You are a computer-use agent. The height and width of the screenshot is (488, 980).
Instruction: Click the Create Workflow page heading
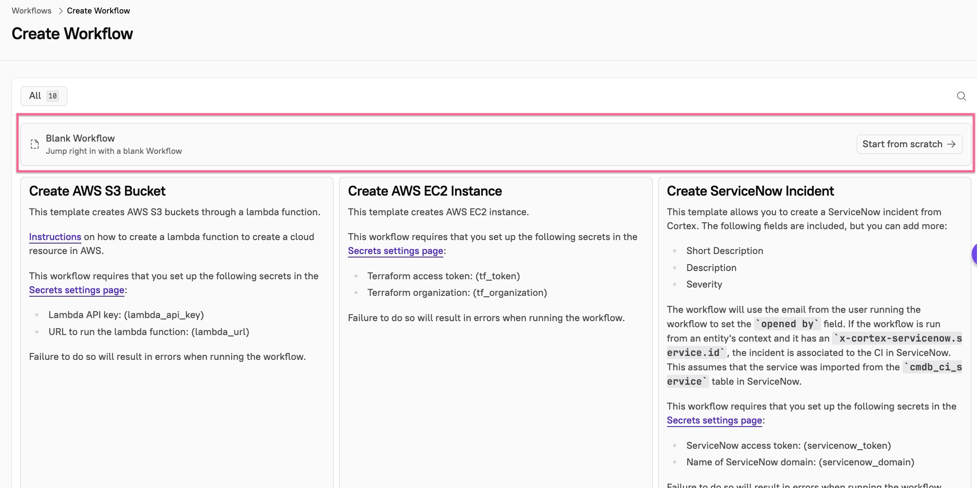click(72, 34)
